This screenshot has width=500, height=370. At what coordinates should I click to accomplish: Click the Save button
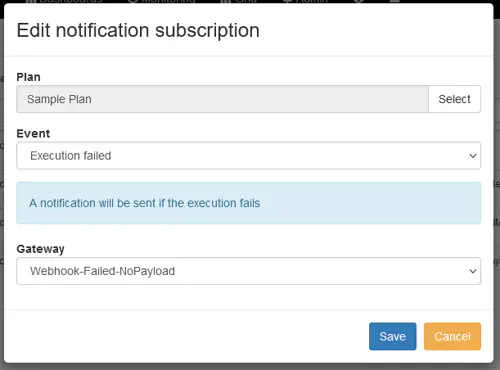[x=392, y=336]
